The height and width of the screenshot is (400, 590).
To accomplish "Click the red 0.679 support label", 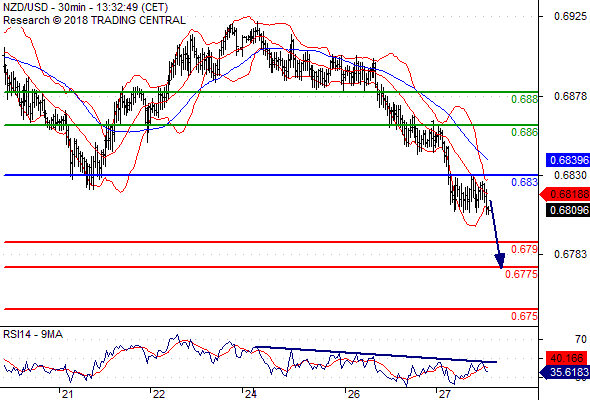I will [x=524, y=249].
